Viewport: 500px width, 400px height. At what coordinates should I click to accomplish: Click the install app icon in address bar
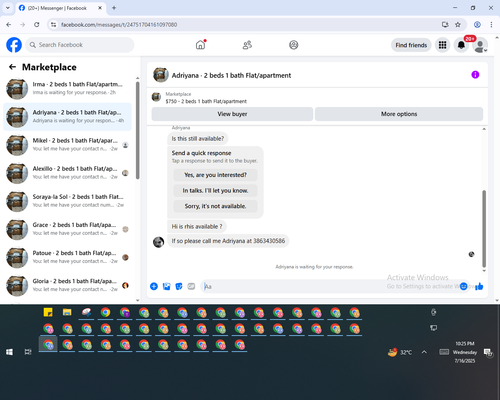tap(445, 24)
